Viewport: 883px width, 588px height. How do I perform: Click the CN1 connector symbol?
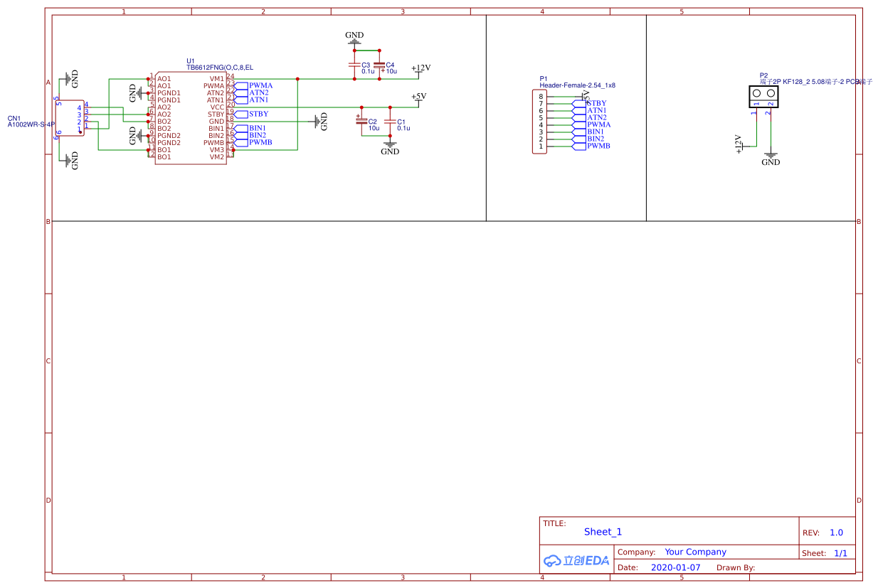(x=70, y=117)
